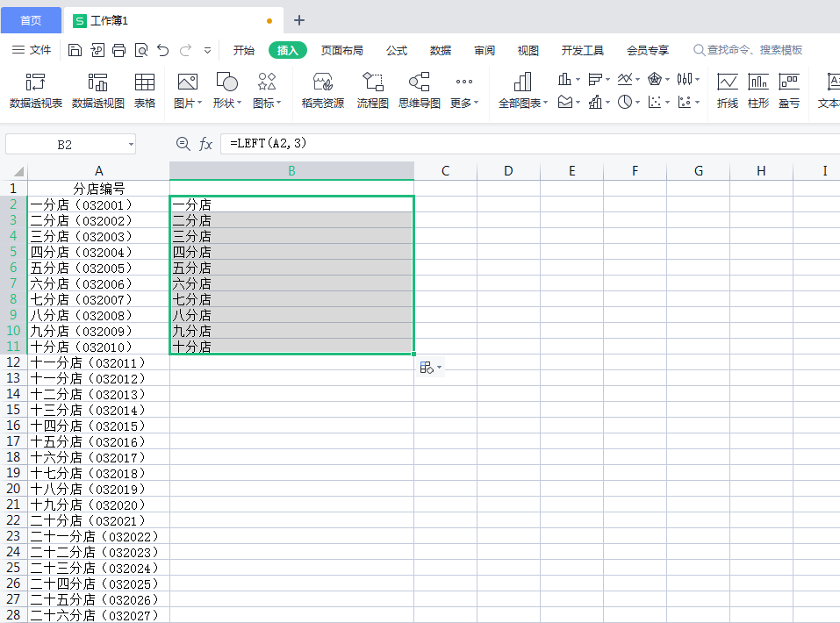Click the Text Box (文本) icon
Image resolution: width=840 pixels, height=623 pixels.
pyautogui.click(x=829, y=90)
